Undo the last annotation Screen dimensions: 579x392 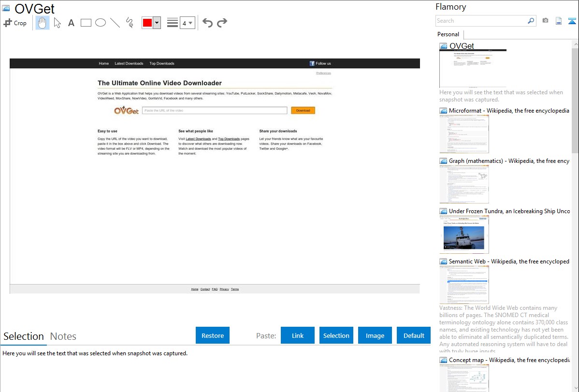click(207, 23)
